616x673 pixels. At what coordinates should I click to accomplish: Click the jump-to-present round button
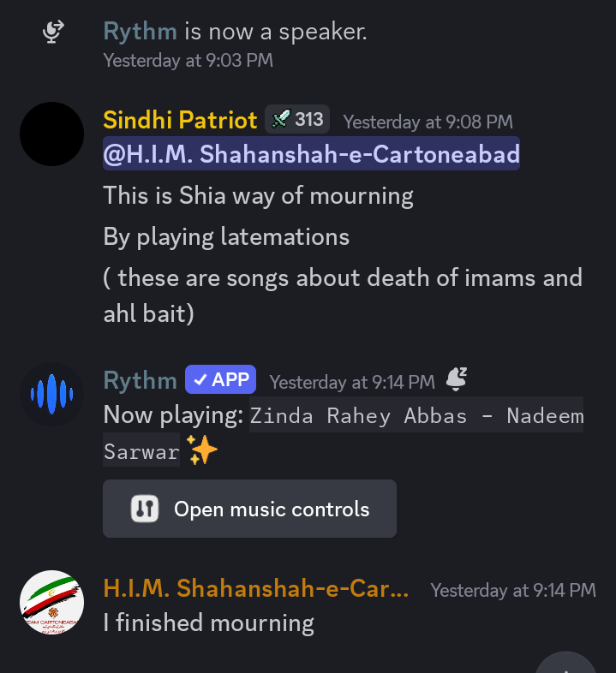pyautogui.click(x=565, y=663)
